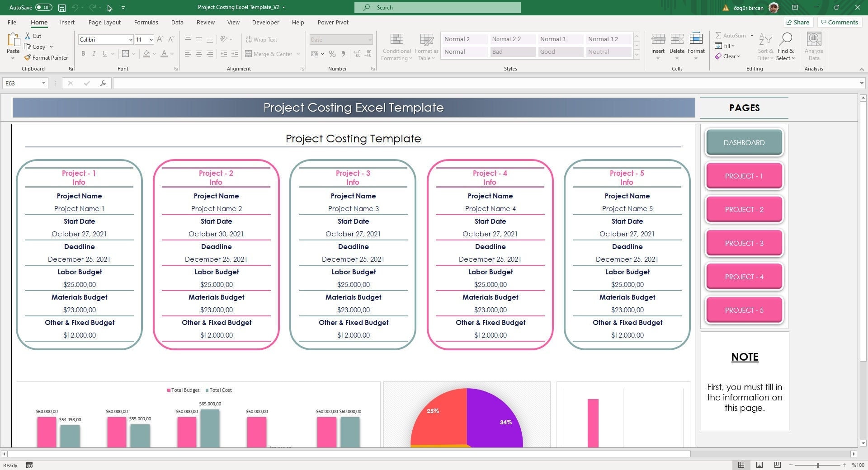Click the horizontal scrollbar at the bottom
This screenshot has height=470, width=868.
tap(349, 454)
